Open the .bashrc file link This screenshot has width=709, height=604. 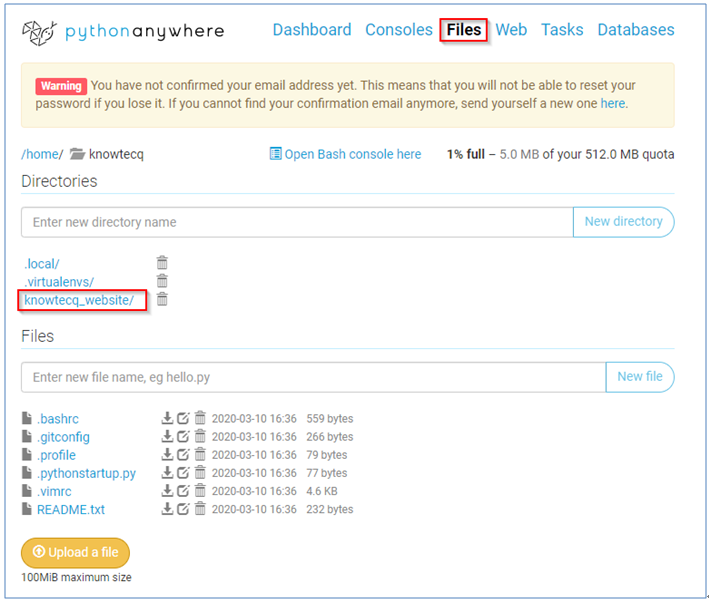point(57,419)
